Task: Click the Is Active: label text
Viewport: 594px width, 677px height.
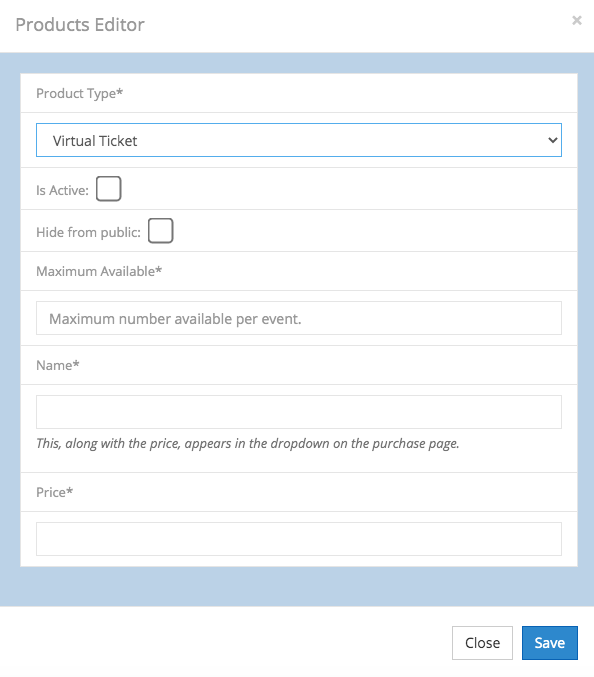Action: (62, 190)
